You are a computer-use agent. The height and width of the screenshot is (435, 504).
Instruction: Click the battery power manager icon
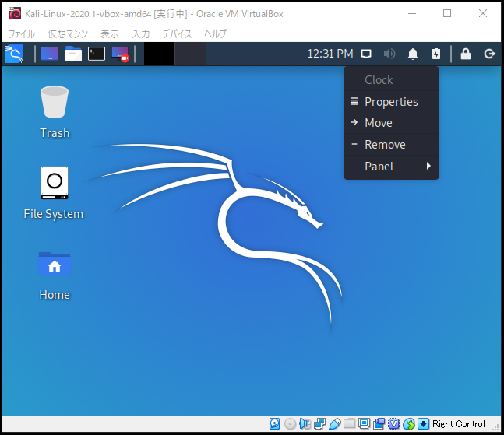tap(436, 54)
